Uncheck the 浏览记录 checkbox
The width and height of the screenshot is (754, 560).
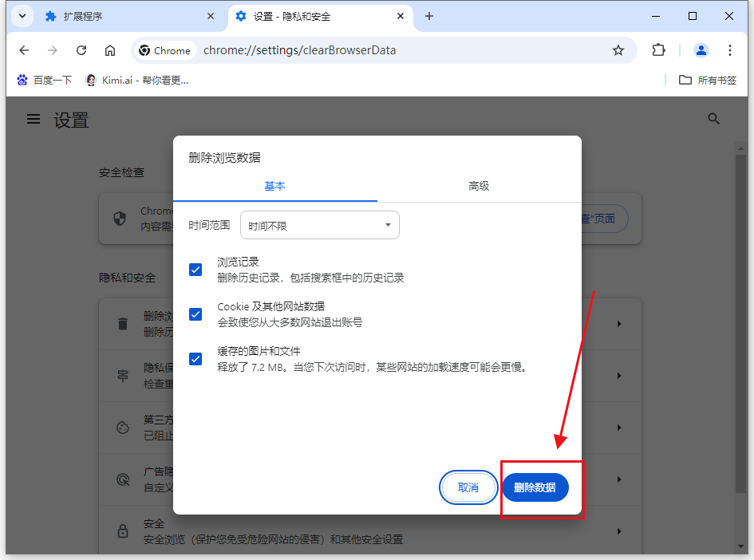pyautogui.click(x=195, y=270)
